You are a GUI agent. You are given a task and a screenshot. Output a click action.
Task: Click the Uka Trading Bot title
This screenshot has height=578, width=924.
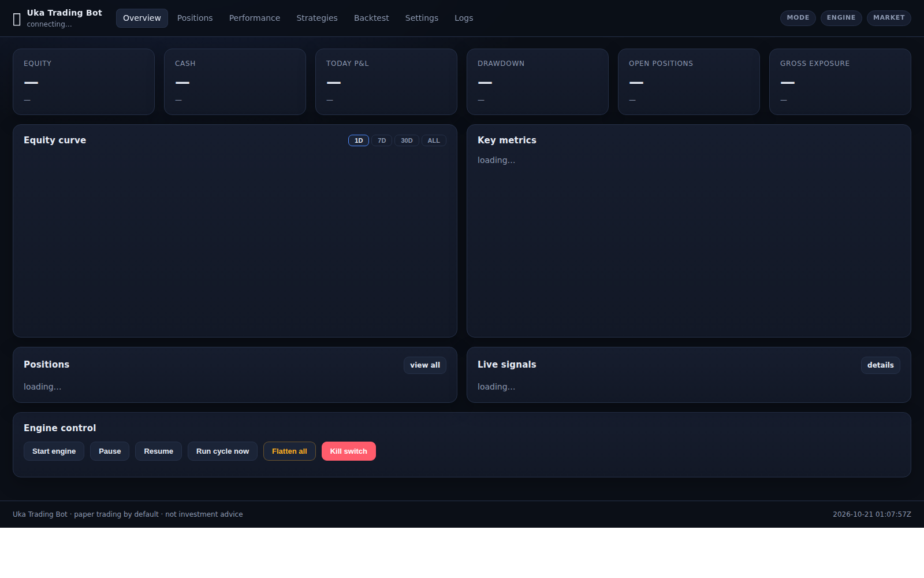[x=65, y=13]
